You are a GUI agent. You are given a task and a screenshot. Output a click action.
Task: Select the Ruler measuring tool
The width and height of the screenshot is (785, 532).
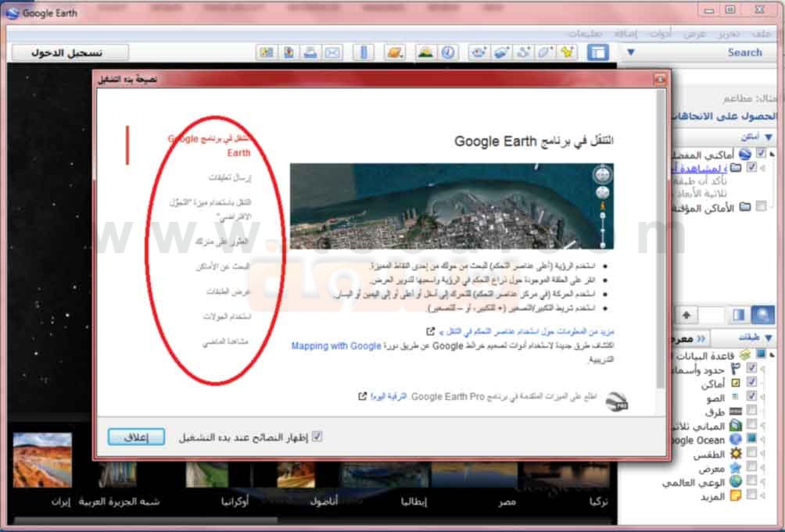point(364,52)
